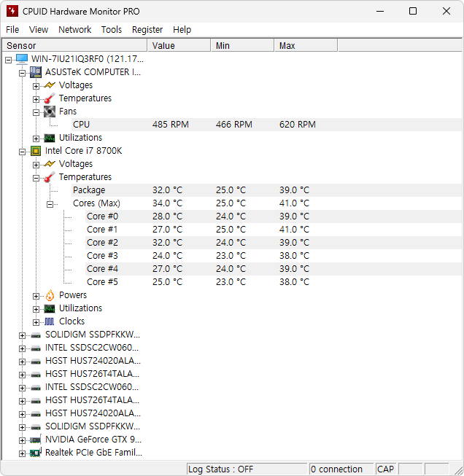Open the View menu

[x=38, y=30]
